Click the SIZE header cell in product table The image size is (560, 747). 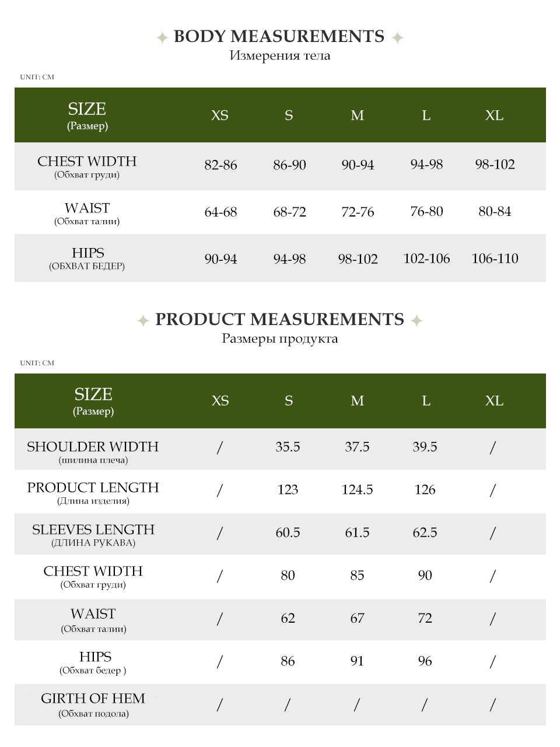pos(93,401)
